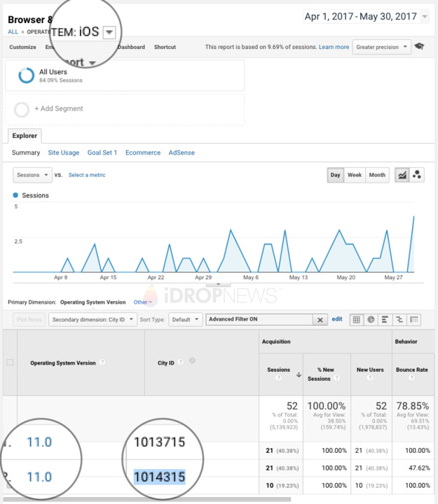Select City ID 1013715 cell
The height and width of the screenshot is (504, 438).
(x=160, y=442)
